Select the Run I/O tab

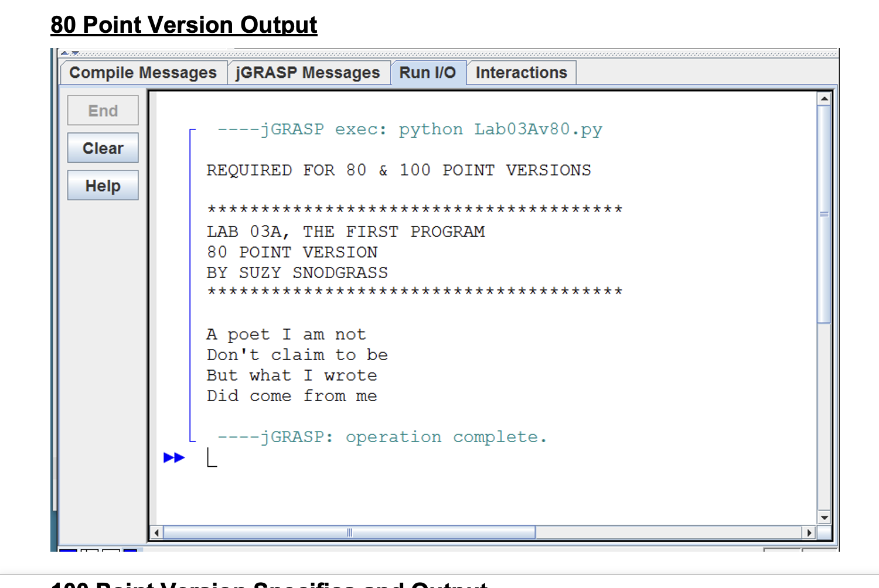point(428,72)
